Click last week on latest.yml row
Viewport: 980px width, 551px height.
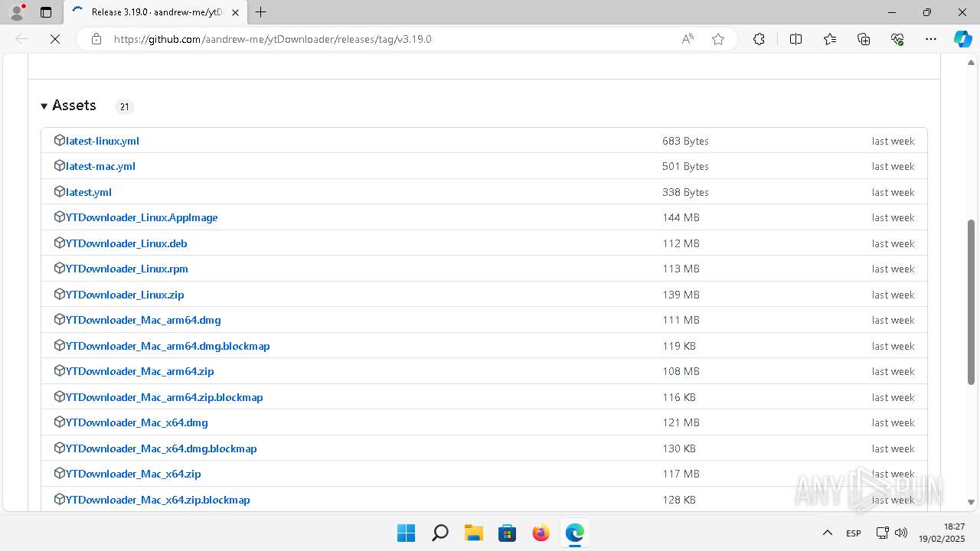[893, 192]
